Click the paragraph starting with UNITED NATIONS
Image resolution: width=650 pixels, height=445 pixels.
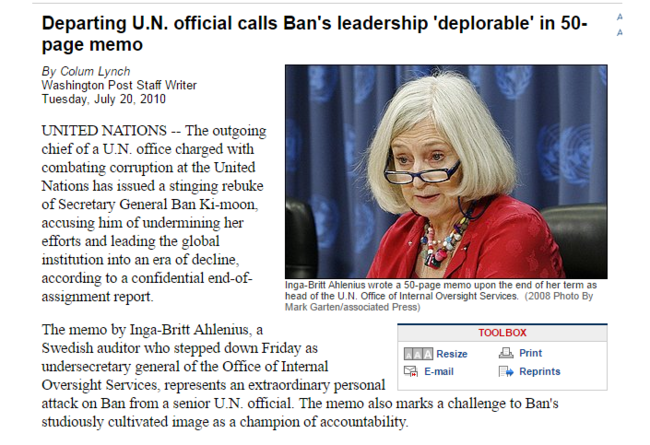[154, 213]
